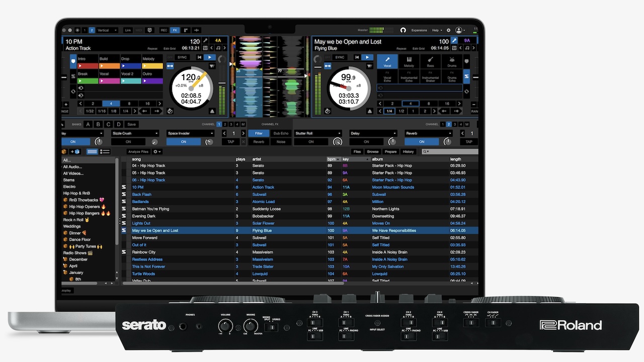Trigger the red Intro cue pad
Viewport: 644px width, 362px height.
(88, 65)
